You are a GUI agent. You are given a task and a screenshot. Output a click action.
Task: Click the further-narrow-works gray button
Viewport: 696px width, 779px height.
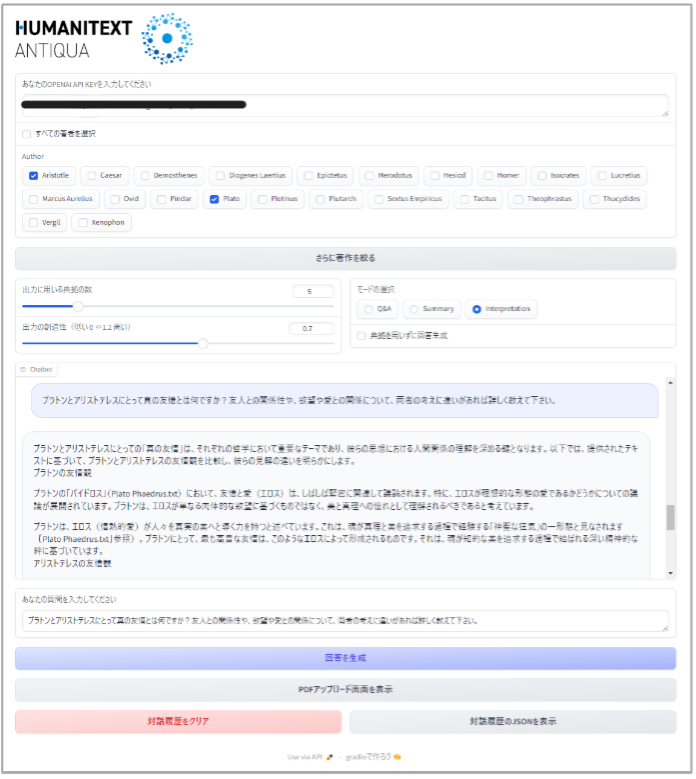tap(345, 258)
